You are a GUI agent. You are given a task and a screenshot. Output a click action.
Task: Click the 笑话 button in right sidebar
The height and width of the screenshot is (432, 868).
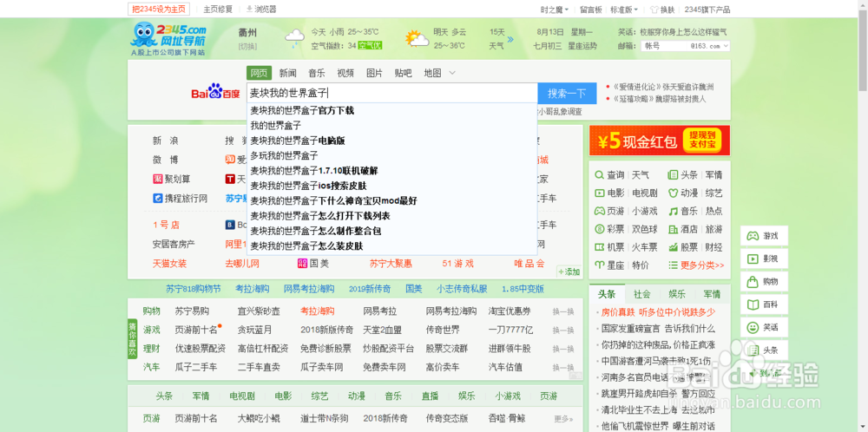pos(763,327)
